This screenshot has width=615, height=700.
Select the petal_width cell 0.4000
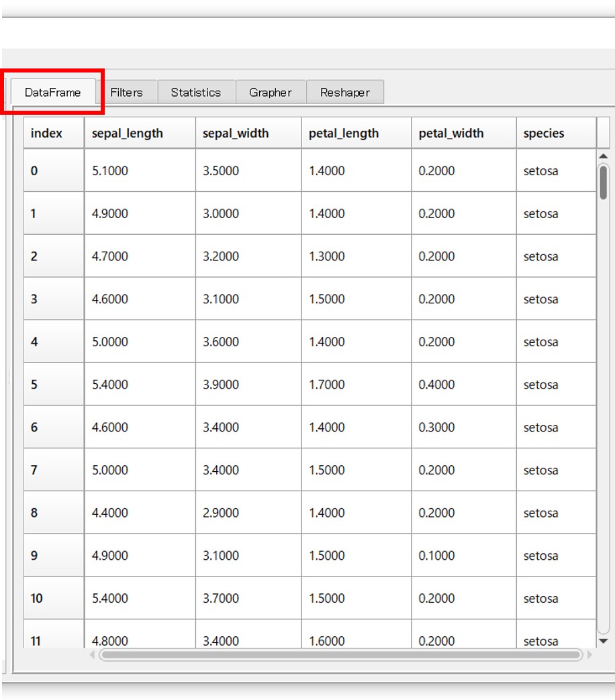(463, 385)
